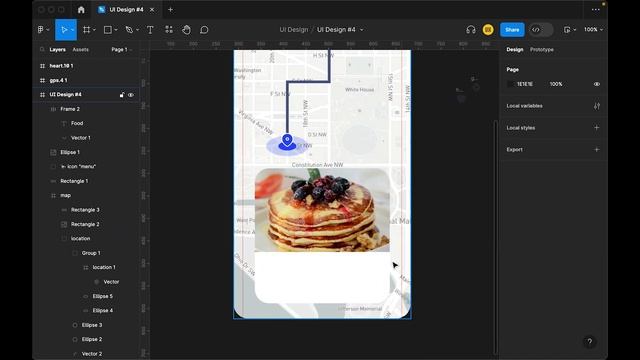Image resolution: width=640 pixels, height=360 pixels.
Task: Open the Resources tool
Action: [x=169, y=29]
